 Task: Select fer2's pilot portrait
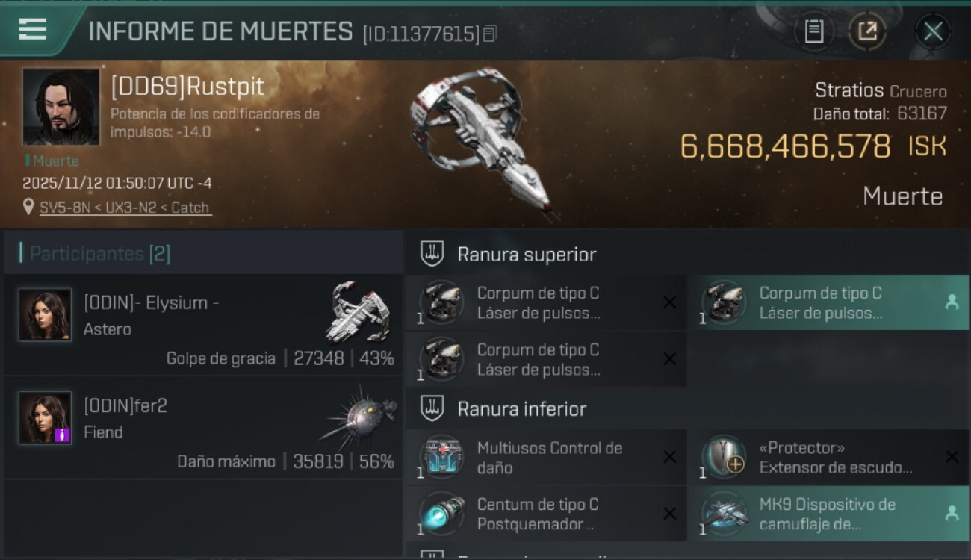[x=45, y=417]
